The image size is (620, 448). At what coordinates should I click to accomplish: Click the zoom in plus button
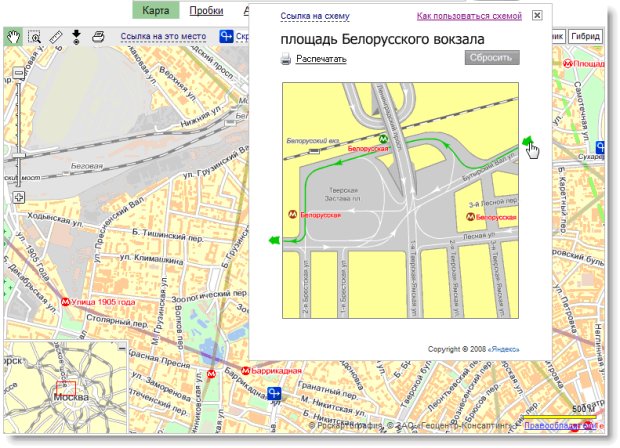click(x=19, y=197)
